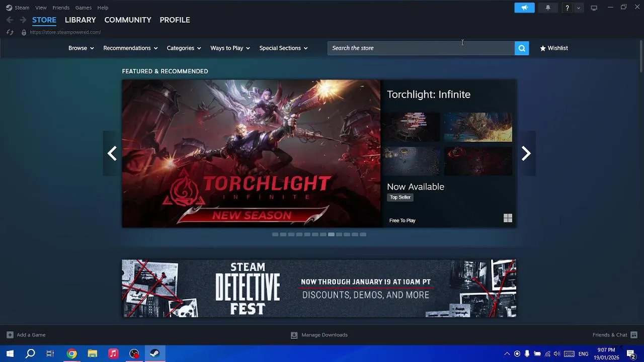Switch to Big Picture mode icon
The height and width of the screenshot is (362, 644).
coord(594,8)
